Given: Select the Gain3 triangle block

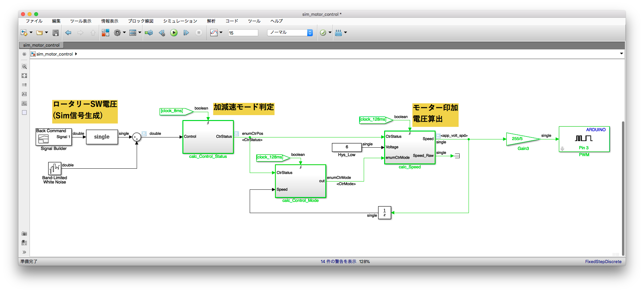Looking at the screenshot, I should coord(522,139).
